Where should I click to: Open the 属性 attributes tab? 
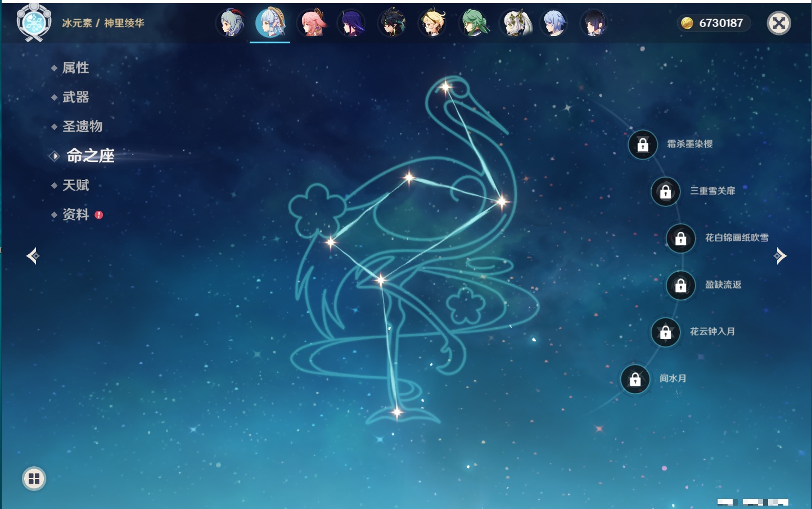tap(75, 67)
